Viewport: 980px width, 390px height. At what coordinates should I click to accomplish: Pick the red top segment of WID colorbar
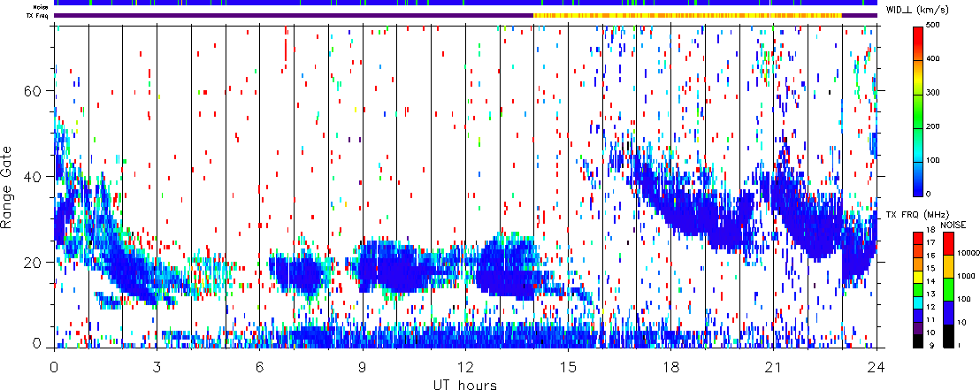[919, 43]
